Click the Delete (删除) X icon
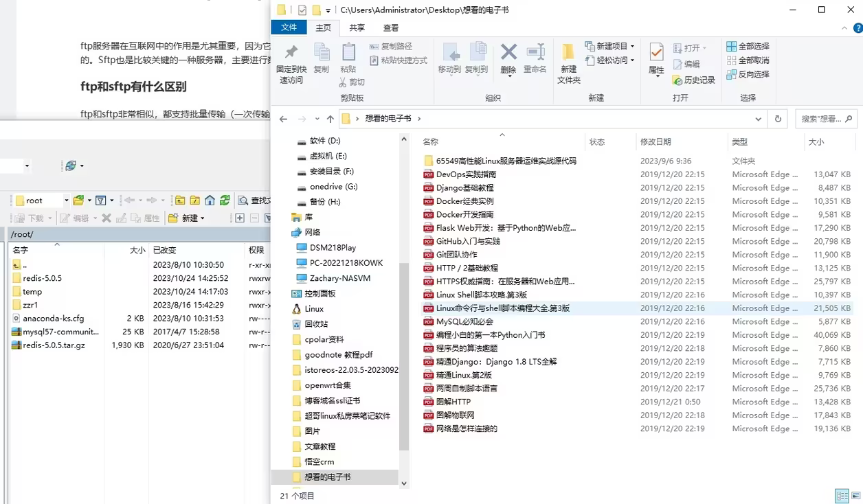863x504 pixels. [x=508, y=52]
